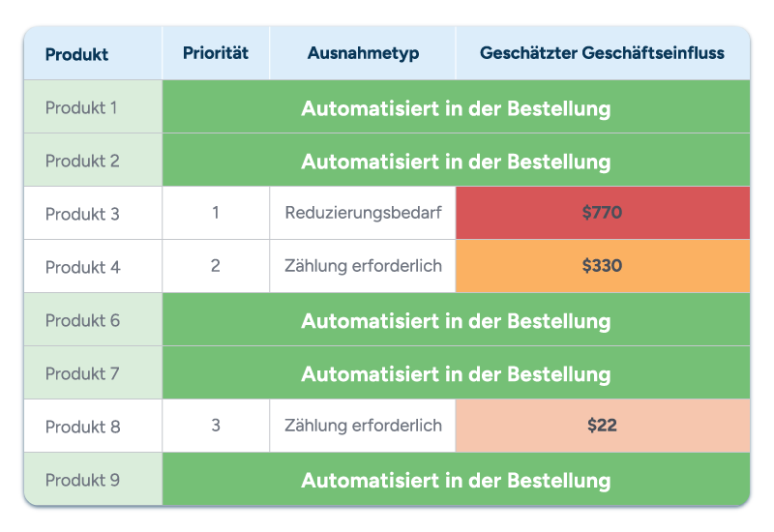Click the Produkt 6 row label
774x532 pixels.
(x=93, y=320)
